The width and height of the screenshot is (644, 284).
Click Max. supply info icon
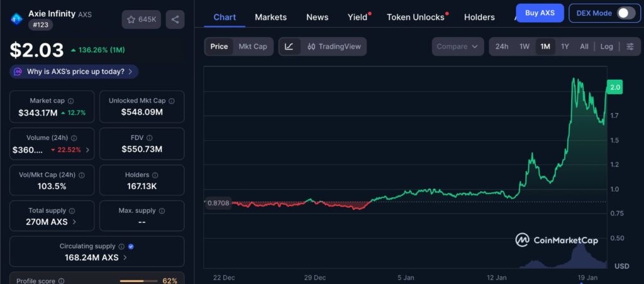click(162, 210)
